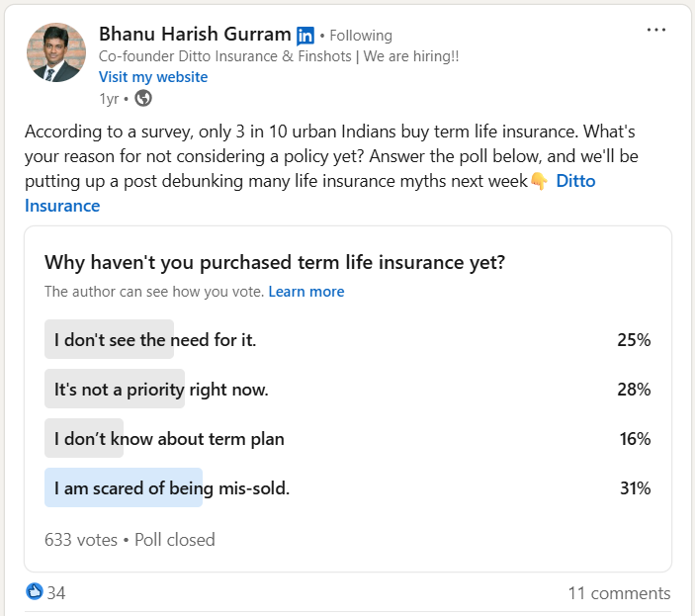Viewport: 695px width, 616px height.
Task: Click the blue like reaction icon
Action: pos(35,592)
